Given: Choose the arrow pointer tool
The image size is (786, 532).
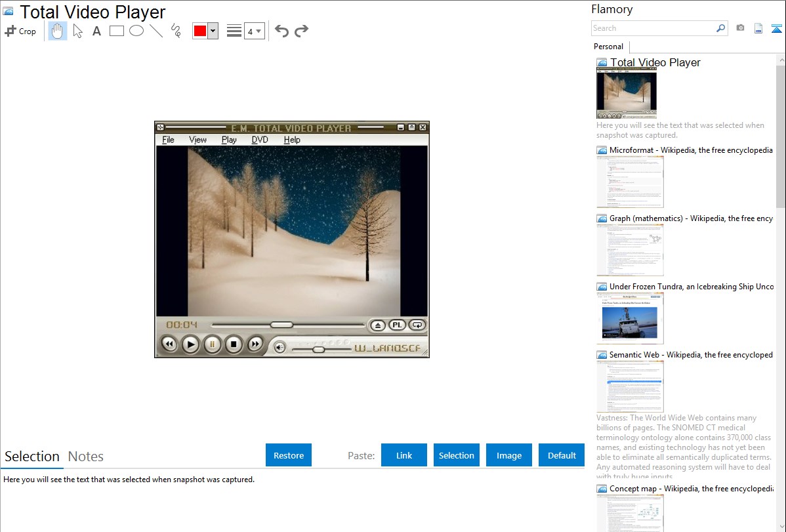Looking at the screenshot, I should [77, 31].
